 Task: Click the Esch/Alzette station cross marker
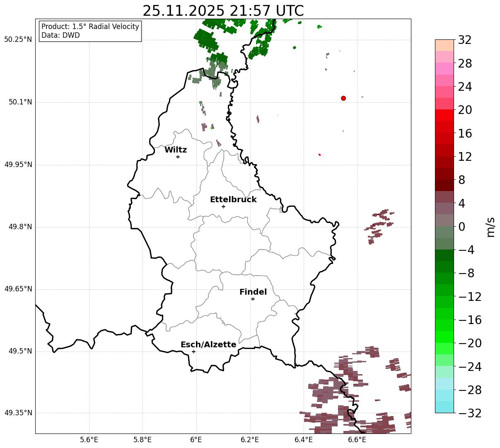click(193, 351)
